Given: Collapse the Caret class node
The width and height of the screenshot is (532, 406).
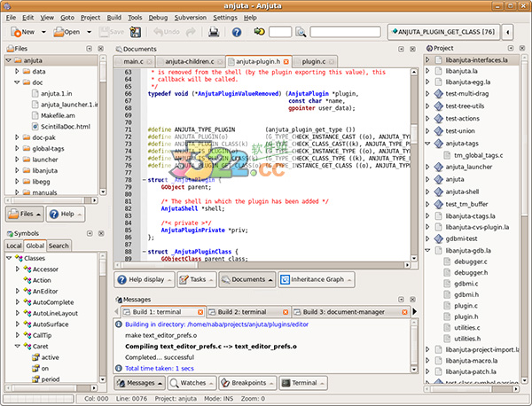Looking at the screenshot, I should coord(18,347).
